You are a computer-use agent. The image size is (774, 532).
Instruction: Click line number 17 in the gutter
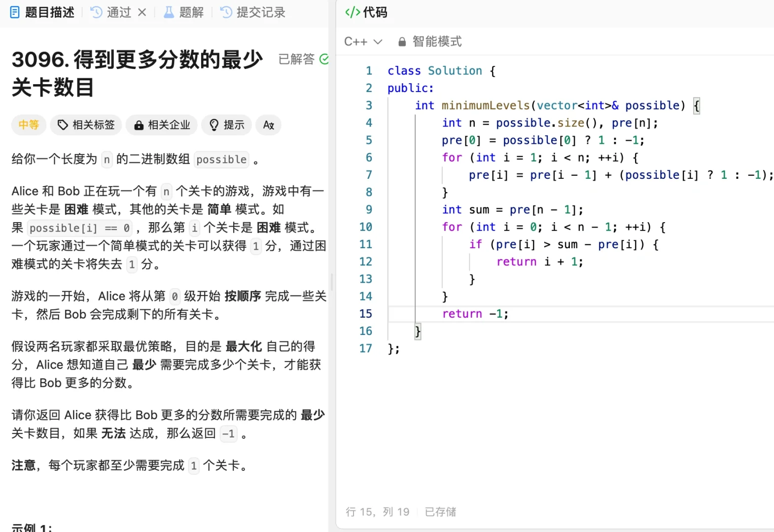(x=366, y=348)
